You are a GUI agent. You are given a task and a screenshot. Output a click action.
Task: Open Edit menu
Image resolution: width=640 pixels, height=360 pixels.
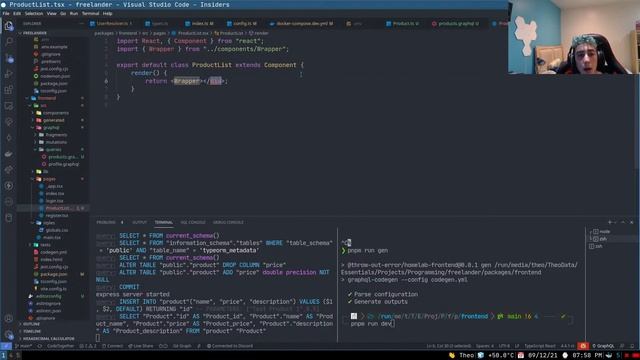click(17, 13)
